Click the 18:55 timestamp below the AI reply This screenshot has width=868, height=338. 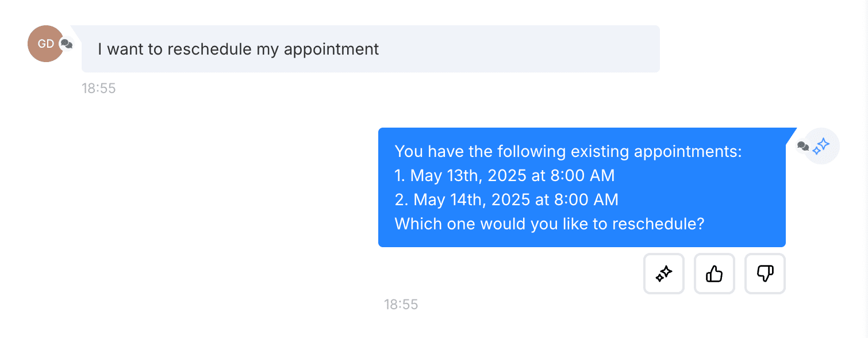(401, 305)
